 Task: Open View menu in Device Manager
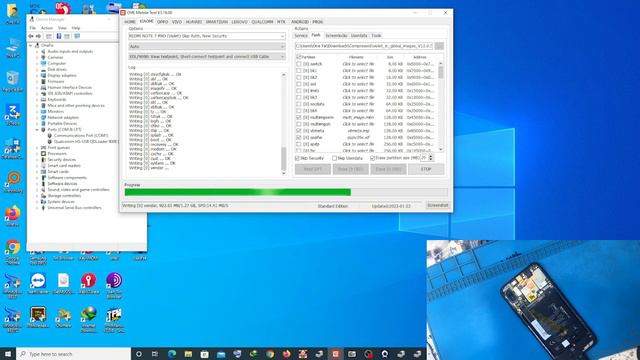62,28
